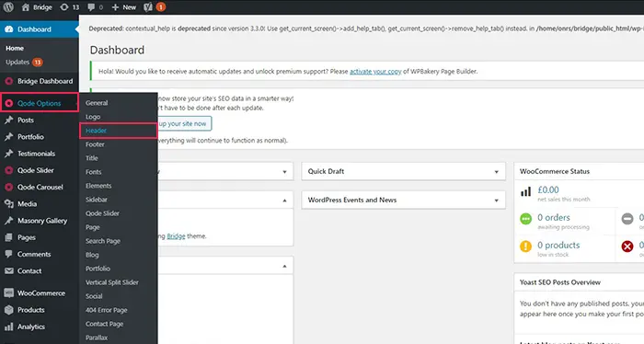Select 404 Error Page in submenu
Screen dimensions: 644x344
[106, 310]
